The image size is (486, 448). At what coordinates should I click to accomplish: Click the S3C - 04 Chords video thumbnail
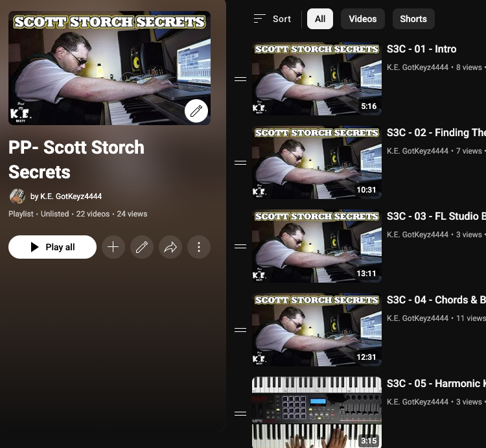[317, 330]
